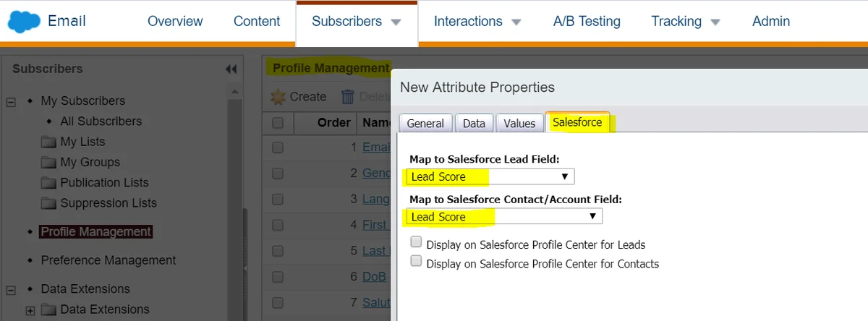Click the Email app title
Screen dimensions: 868x321
point(67,21)
